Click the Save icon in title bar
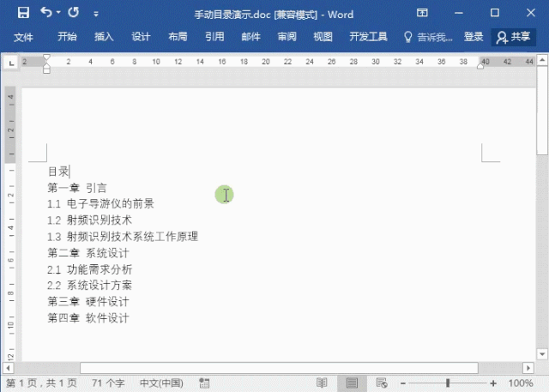The height and width of the screenshot is (392, 549). (x=23, y=13)
